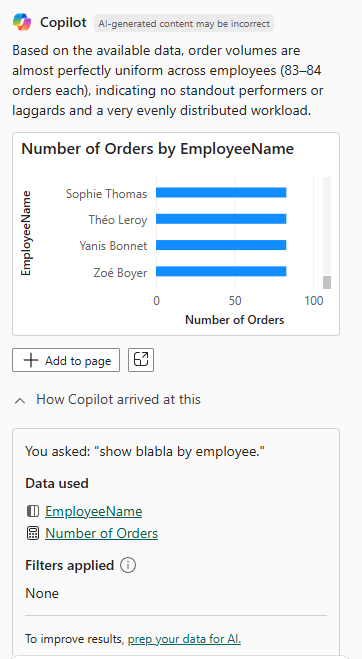The image size is (362, 659).
Task: Collapse the How Copilot arrived at this chevron
Action: (x=20, y=400)
